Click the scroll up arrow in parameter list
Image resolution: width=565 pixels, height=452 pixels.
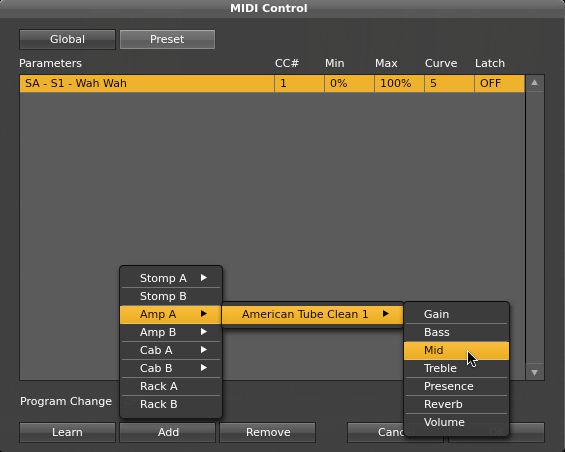(535, 83)
